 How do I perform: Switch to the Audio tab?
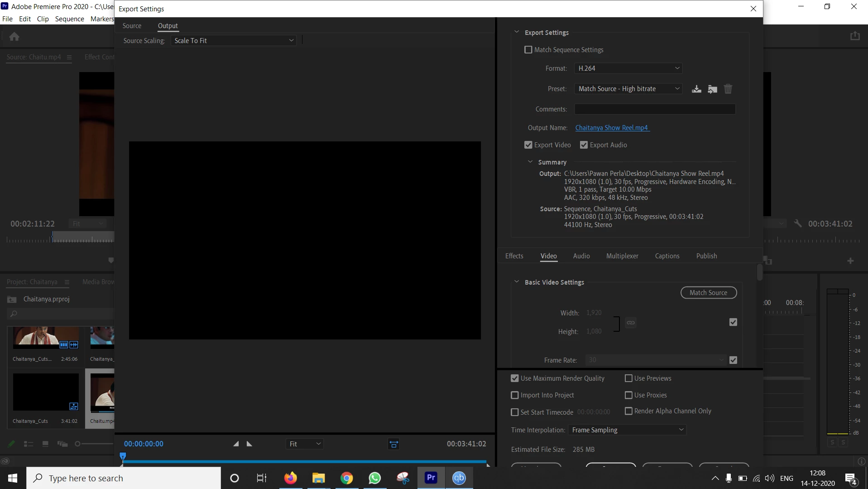click(581, 256)
